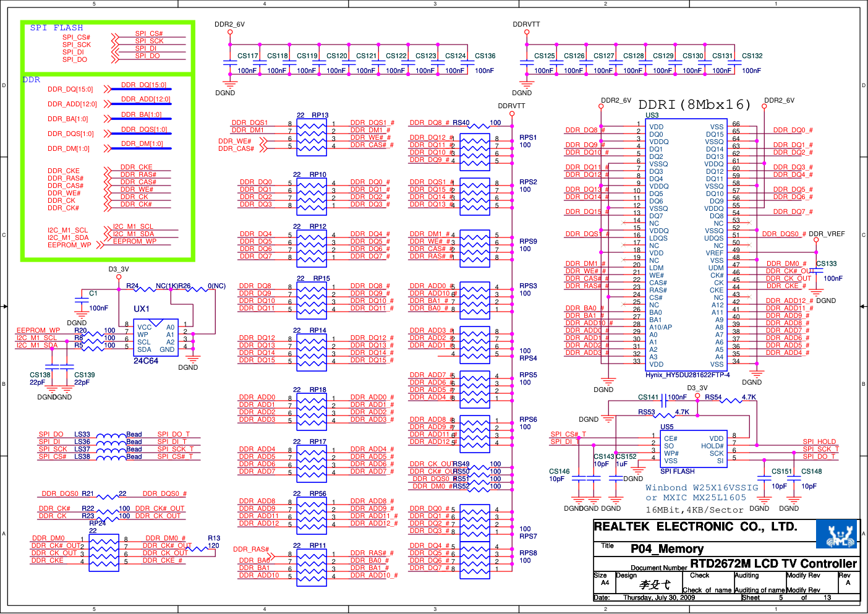The image size is (868, 614).
Task: Select termination pack label RPS2
Action: [528, 182]
